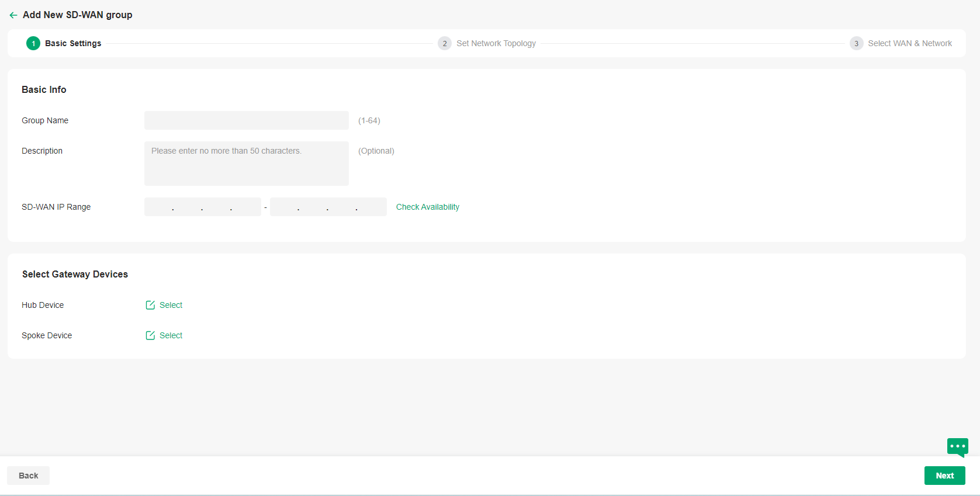The image size is (980, 496).
Task: Click the Select link for Spoke Device
Action: point(171,335)
